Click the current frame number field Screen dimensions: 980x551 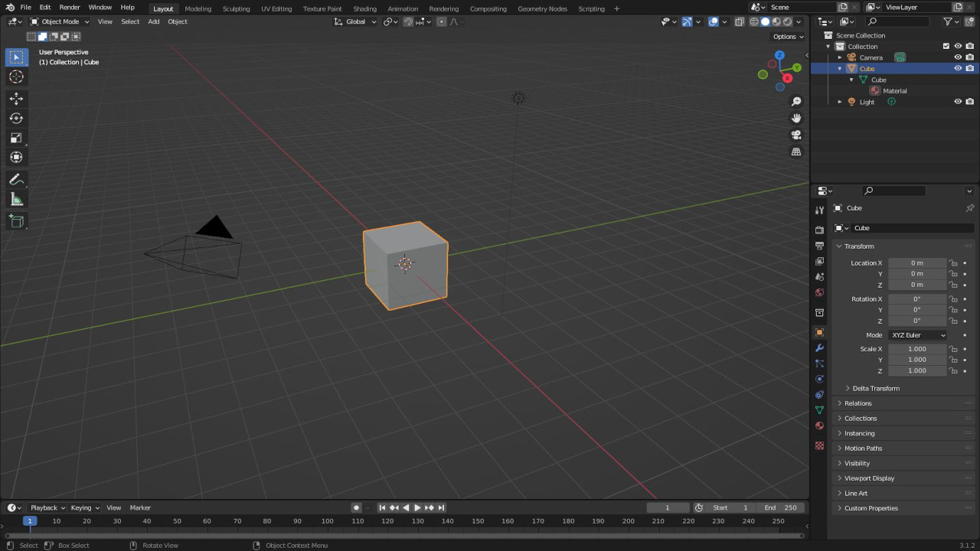click(x=667, y=507)
